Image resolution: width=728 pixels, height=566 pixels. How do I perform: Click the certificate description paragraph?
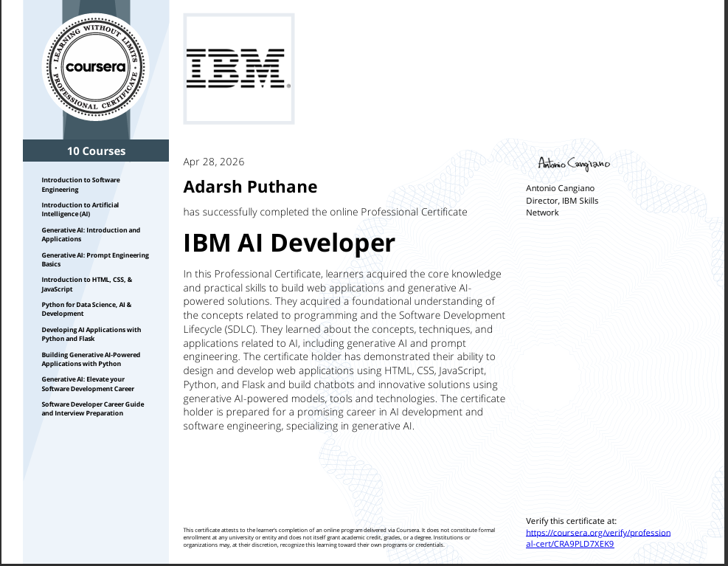coord(344,350)
